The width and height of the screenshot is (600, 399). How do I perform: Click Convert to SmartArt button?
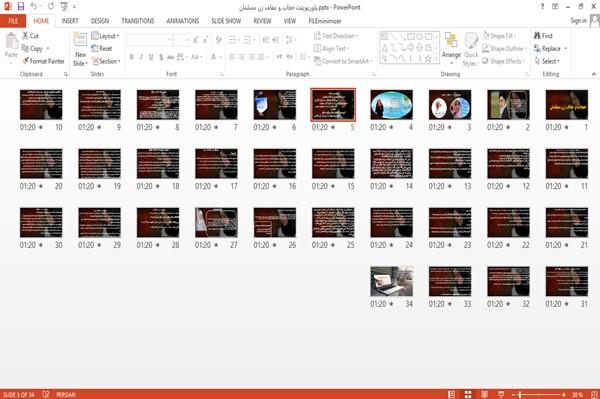point(343,61)
